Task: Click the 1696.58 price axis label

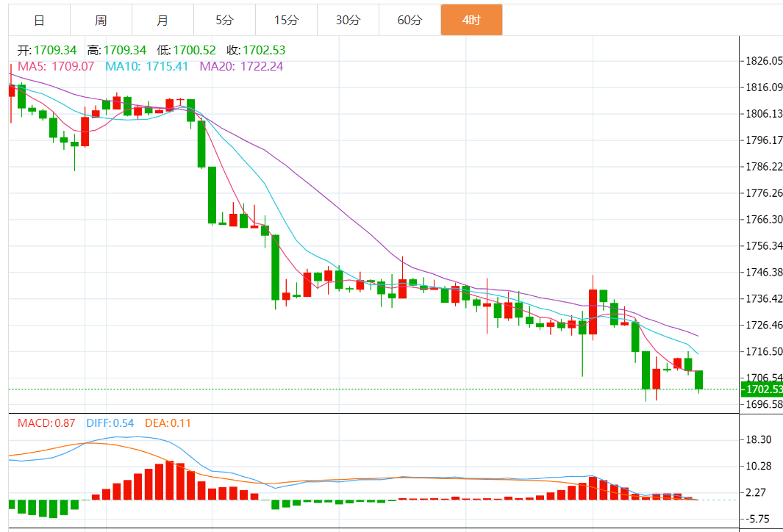Action: [x=764, y=404]
